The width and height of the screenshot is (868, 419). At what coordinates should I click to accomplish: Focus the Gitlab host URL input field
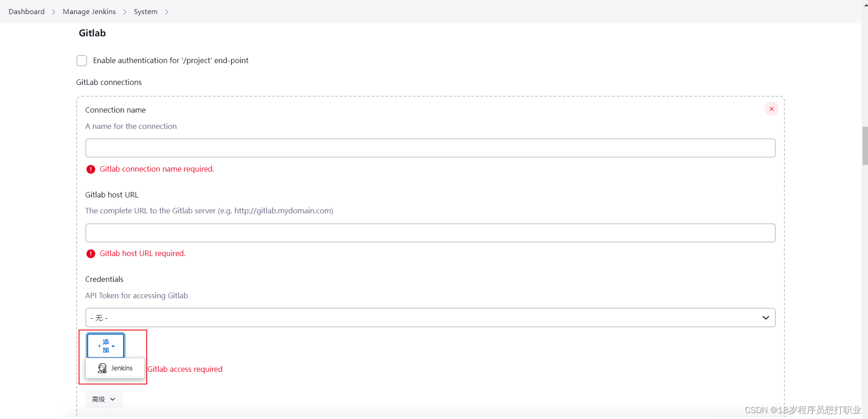[430, 233]
